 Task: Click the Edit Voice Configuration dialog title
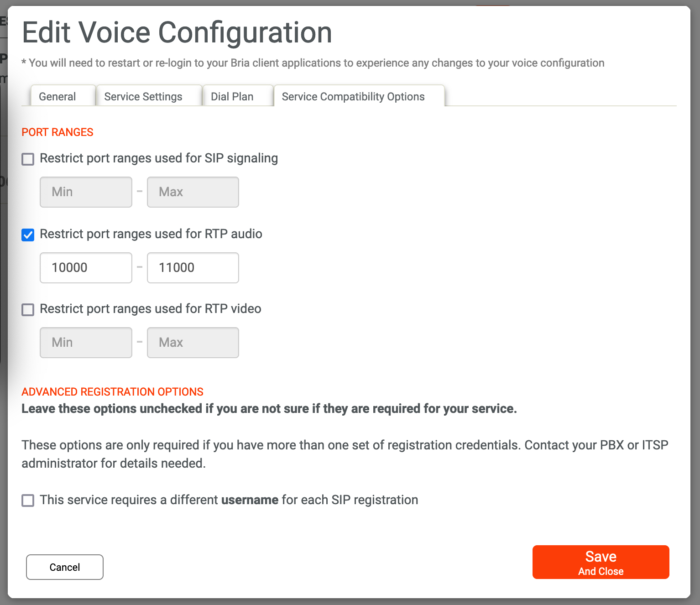pyautogui.click(x=177, y=33)
